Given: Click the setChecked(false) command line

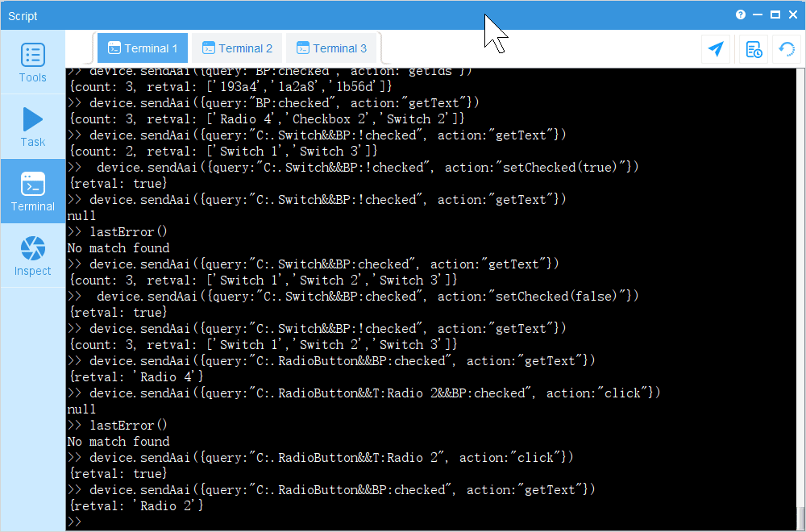Looking at the screenshot, I should pyautogui.click(x=353, y=296).
